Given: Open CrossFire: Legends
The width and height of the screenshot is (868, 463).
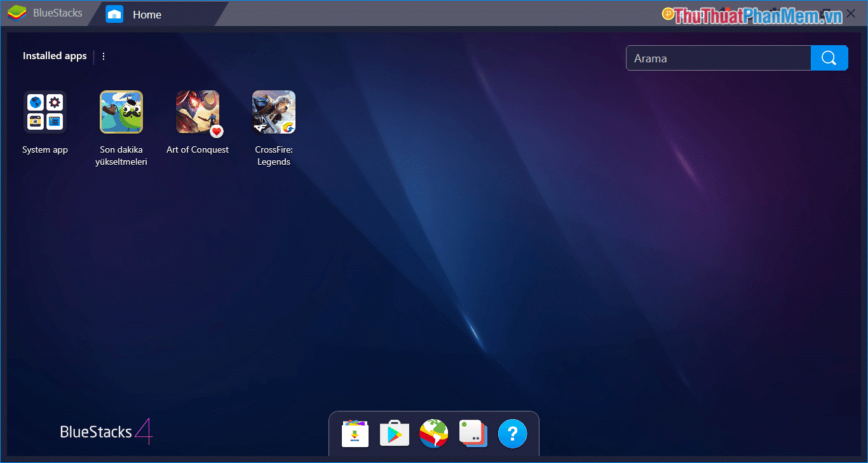Looking at the screenshot, I should tap(274, 112).
